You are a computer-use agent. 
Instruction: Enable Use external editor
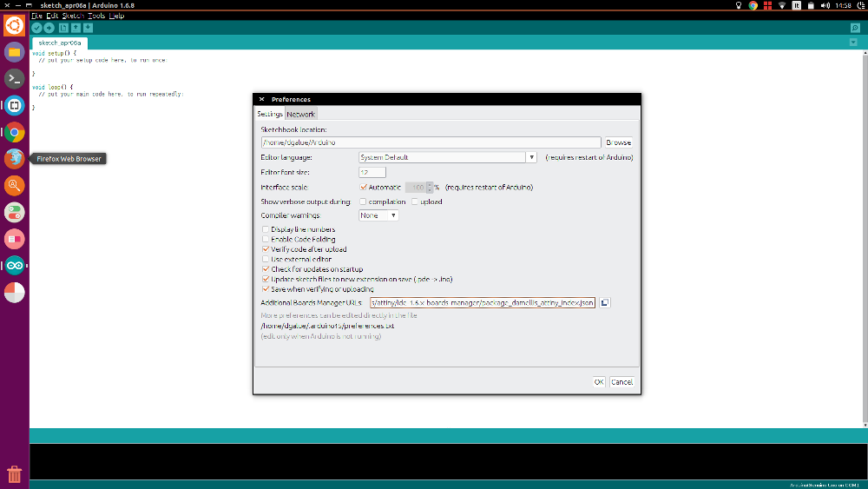coord(266,259)
